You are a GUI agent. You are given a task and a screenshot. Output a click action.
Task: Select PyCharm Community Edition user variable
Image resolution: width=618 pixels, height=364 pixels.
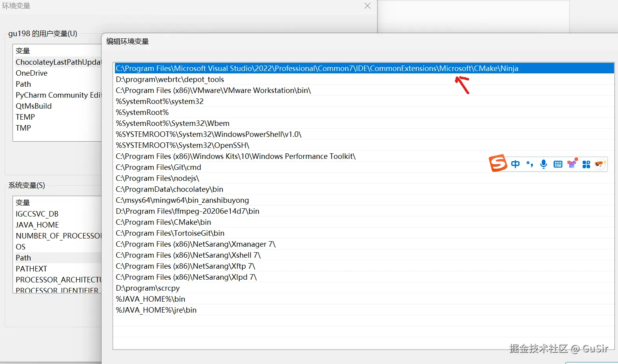[x=58, y=95]
